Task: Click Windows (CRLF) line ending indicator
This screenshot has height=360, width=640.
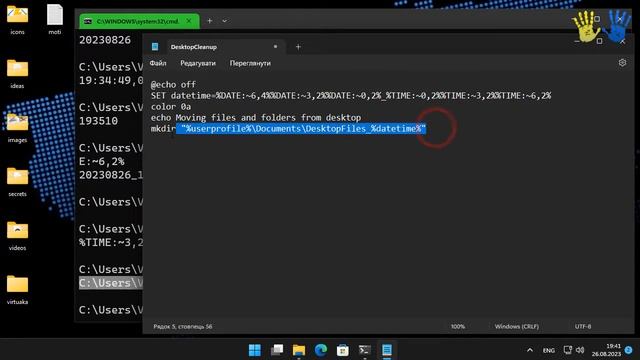Action: pyautogui.click(x=517, y=327)
